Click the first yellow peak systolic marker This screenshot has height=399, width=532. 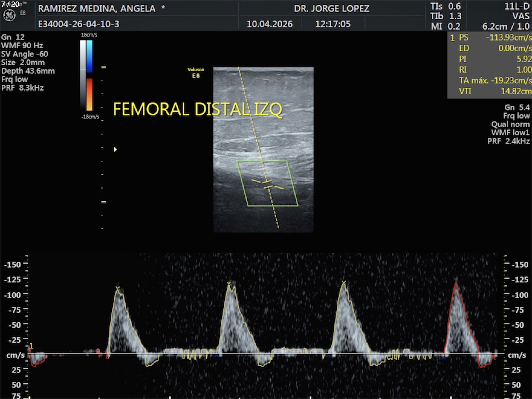(x=118, y=288)
